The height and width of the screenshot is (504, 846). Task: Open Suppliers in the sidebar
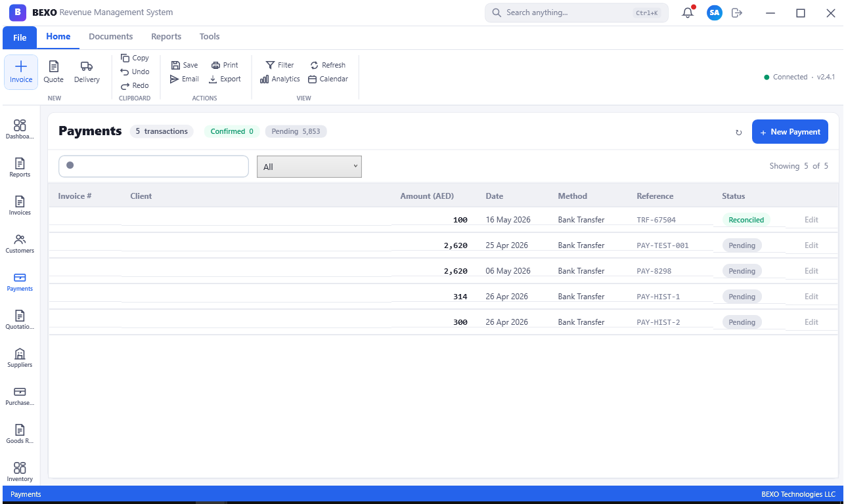[20, 358]
